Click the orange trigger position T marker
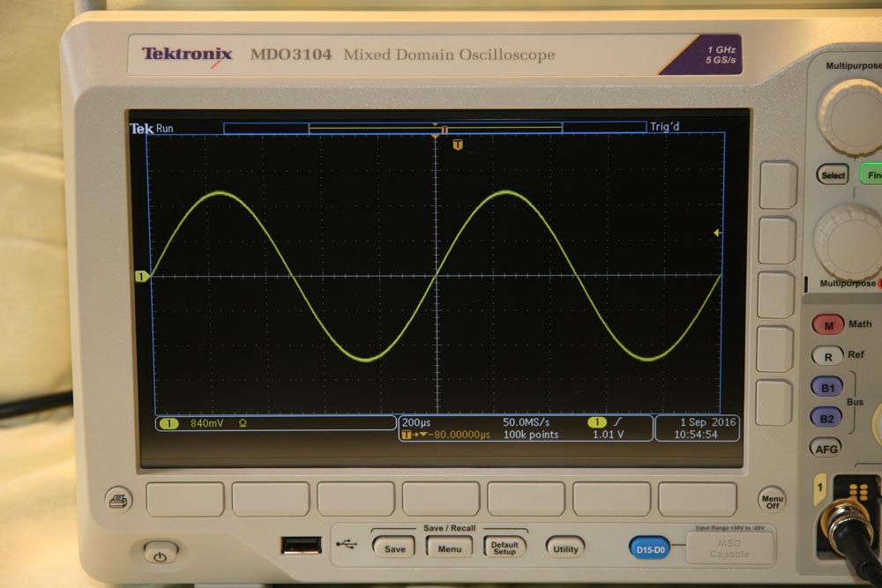Screen dimensions: 882x588 (457, 144)
